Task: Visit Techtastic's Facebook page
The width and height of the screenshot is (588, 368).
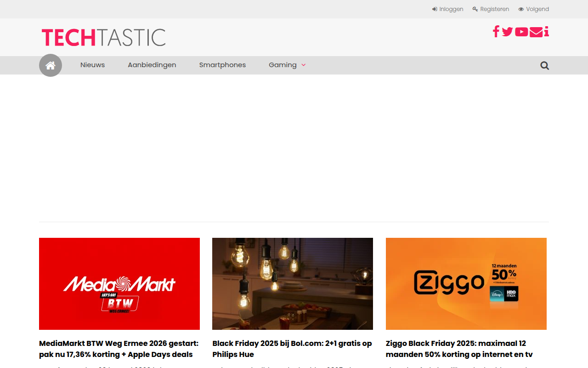Action: click(496, 32)
